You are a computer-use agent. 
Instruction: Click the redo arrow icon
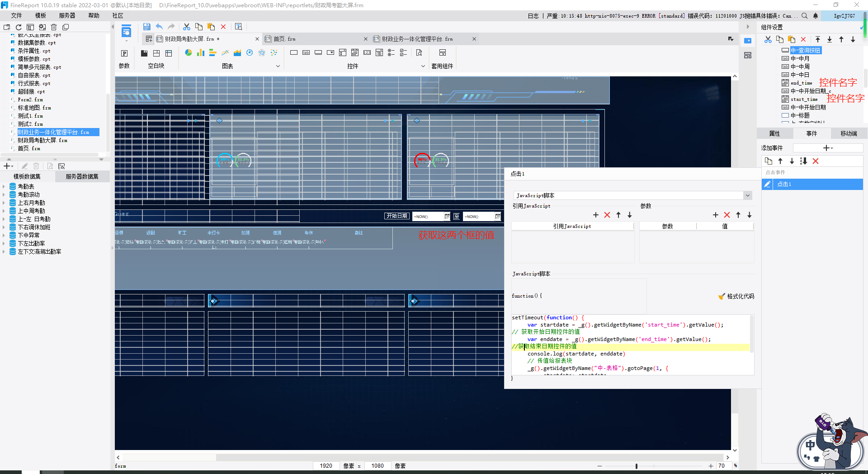click(171, 27)
